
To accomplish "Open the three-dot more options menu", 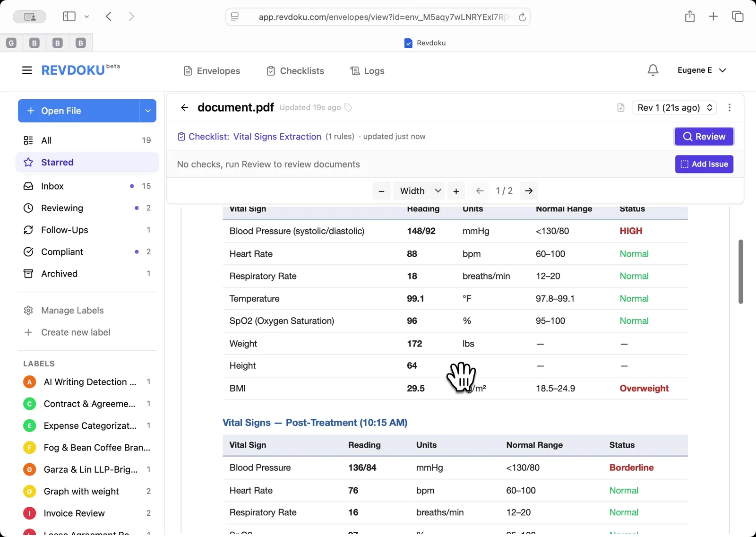I will 730,108.
